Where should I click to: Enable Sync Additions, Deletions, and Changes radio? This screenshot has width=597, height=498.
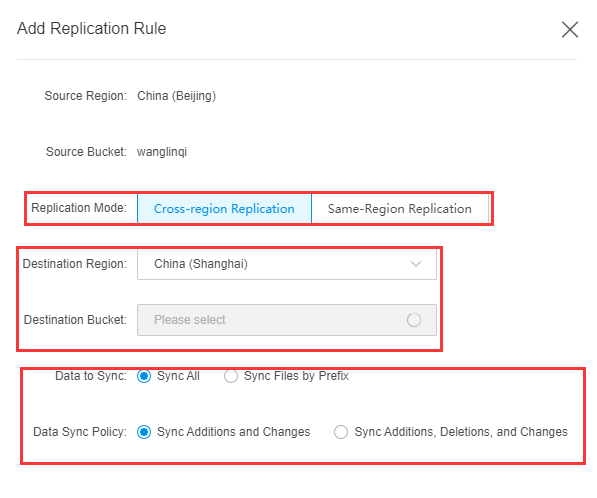tap(341, 432)
